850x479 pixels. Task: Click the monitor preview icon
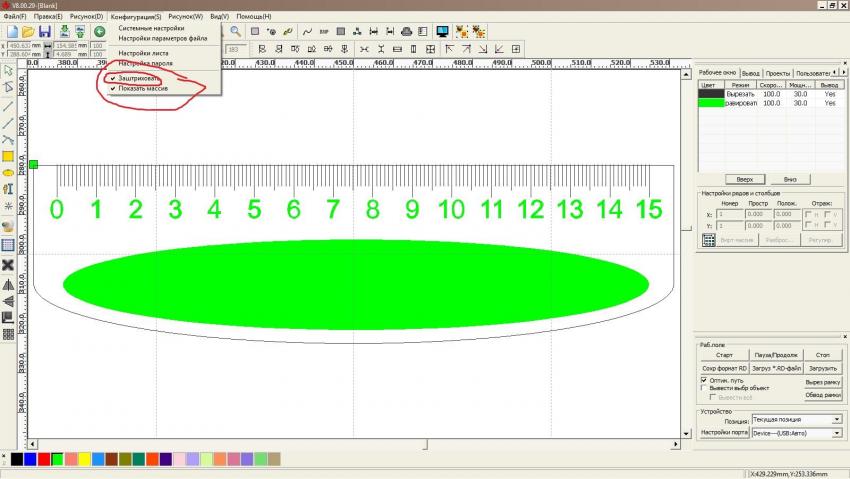(443, 32)
